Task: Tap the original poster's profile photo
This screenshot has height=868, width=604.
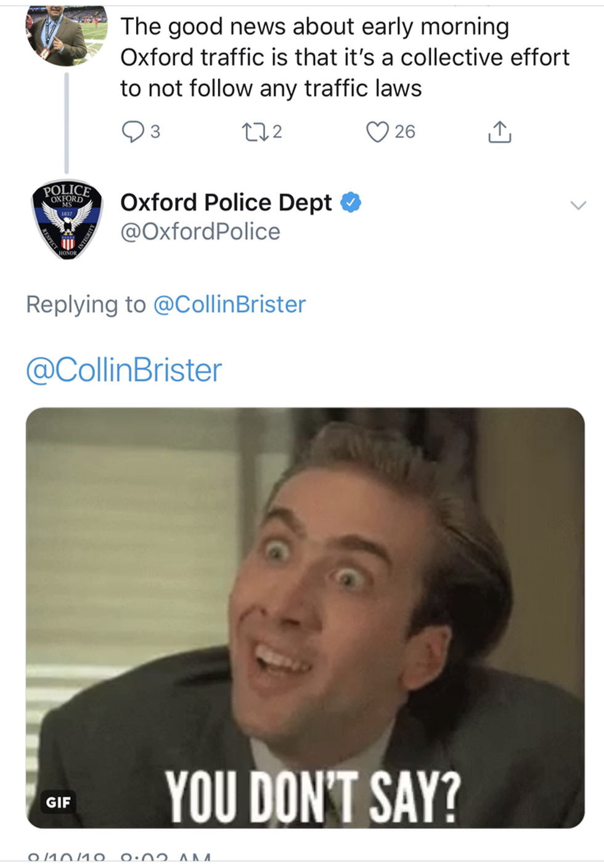Action: (67, 35)
